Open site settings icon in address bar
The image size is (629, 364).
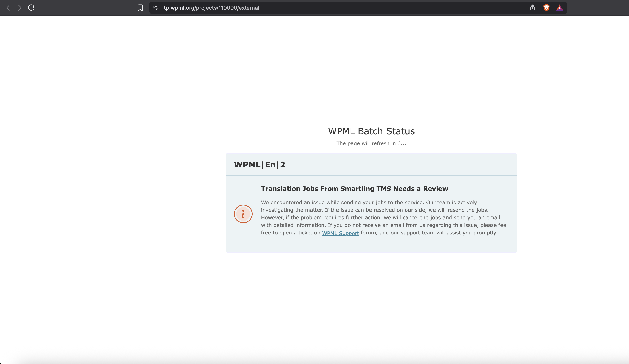[x=155, y=8]
